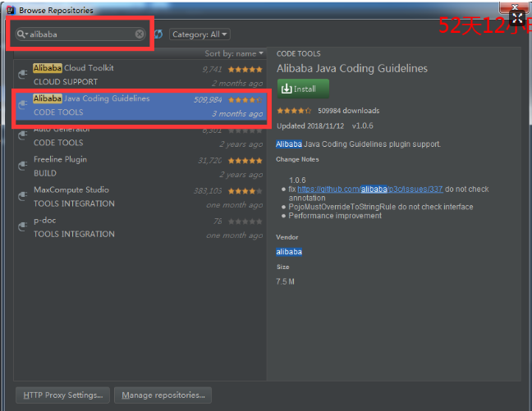Click plug icon of Alibaba Java Coding Guidelines
532x411 pixels.
click(23, 104)
